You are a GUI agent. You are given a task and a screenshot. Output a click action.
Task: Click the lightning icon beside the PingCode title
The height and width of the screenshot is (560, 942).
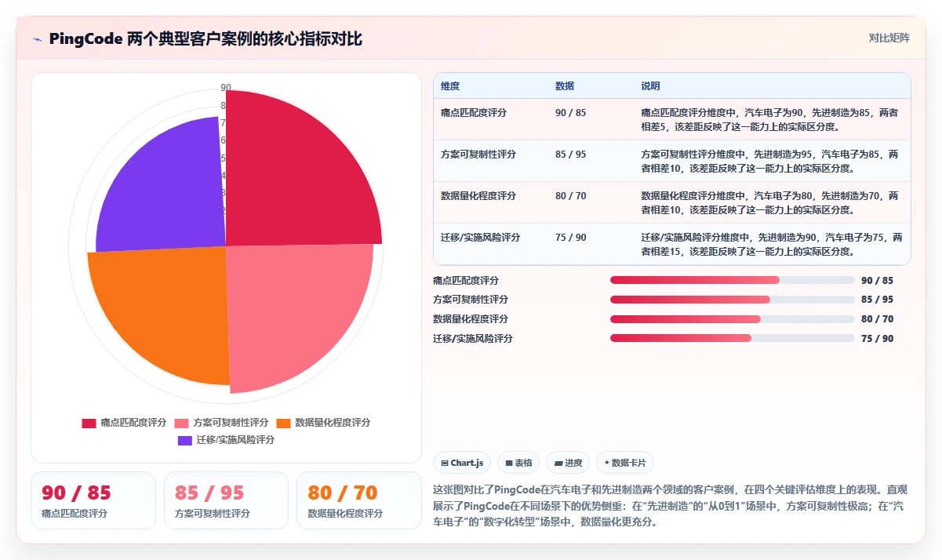tap(37, 39)
